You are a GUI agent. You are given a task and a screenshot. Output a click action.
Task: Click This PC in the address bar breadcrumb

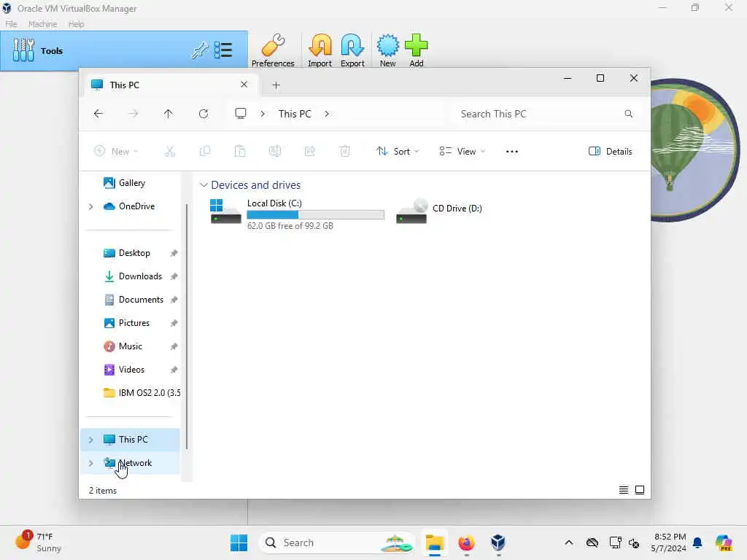pos(295,114)
